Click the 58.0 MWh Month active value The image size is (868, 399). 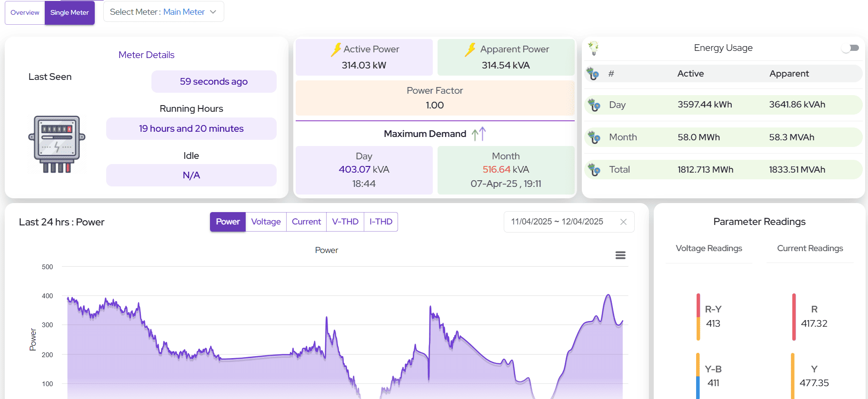coord(698,137)
